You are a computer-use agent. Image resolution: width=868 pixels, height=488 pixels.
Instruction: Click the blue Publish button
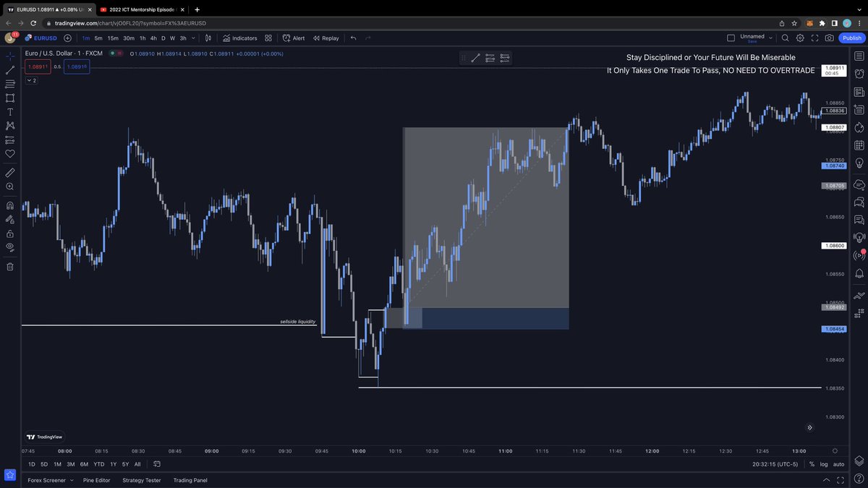(x=851, y=38)
